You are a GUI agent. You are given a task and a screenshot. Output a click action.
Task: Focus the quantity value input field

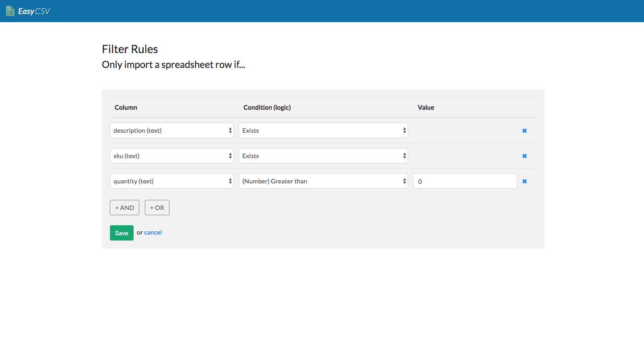(465, 181)
